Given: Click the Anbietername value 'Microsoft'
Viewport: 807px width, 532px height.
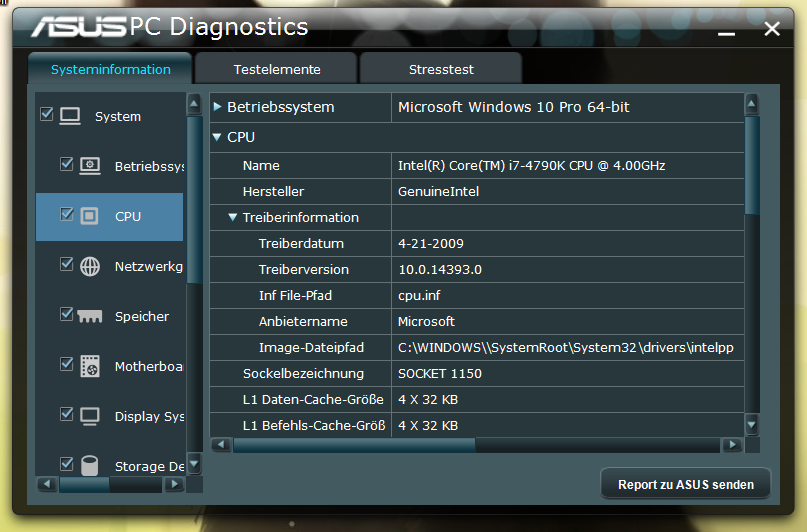Looking at the screenshot, I should [426, 322].
